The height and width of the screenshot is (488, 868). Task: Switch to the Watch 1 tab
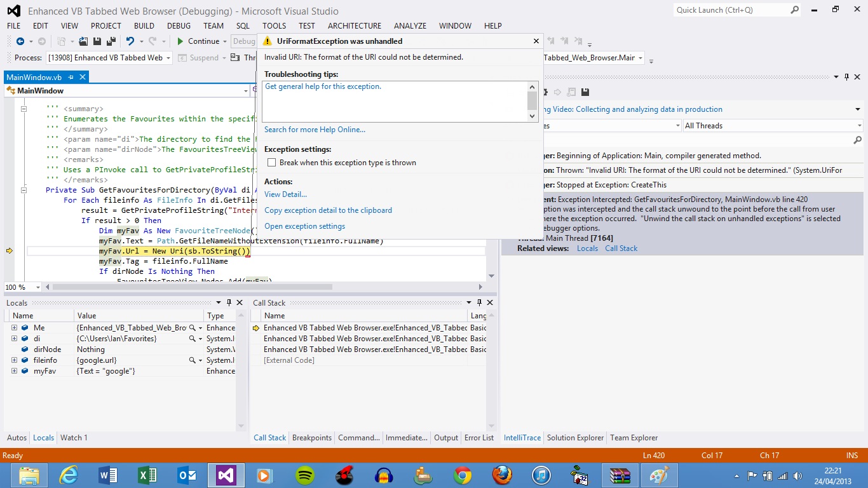(x=74, y=438)
